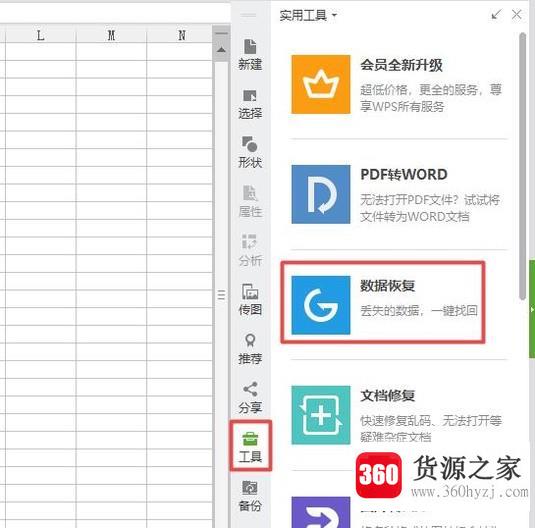Open the 文档修复 title link

pos(388,395)
